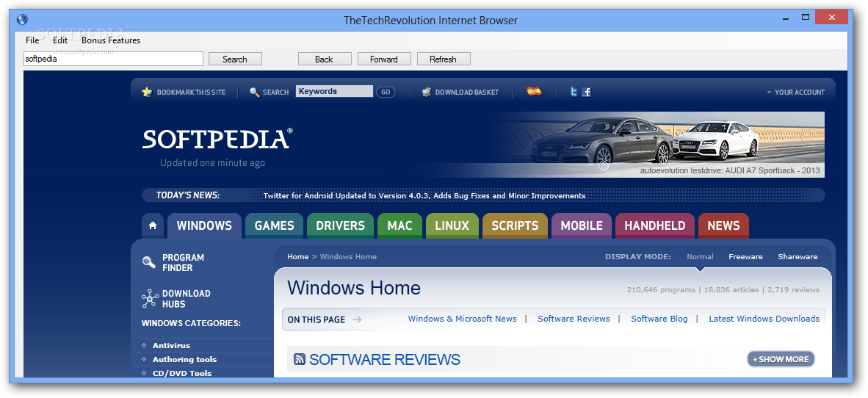Click the Back button

point(324,59)
